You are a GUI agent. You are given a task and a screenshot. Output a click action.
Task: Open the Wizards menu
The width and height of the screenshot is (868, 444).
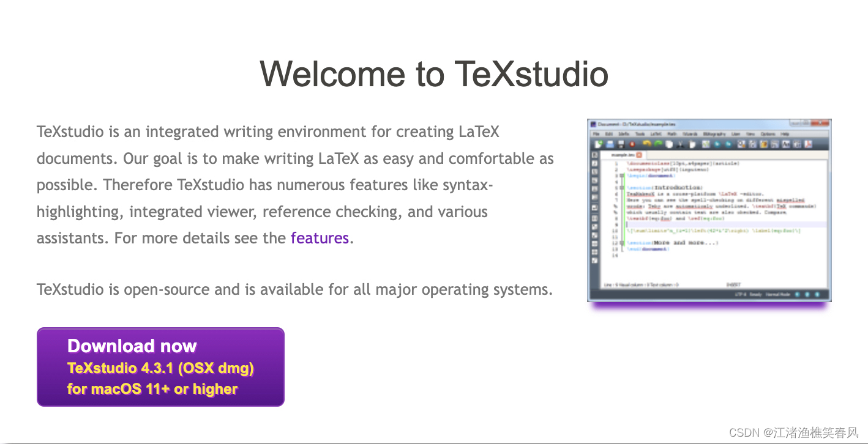click(690, 134)
